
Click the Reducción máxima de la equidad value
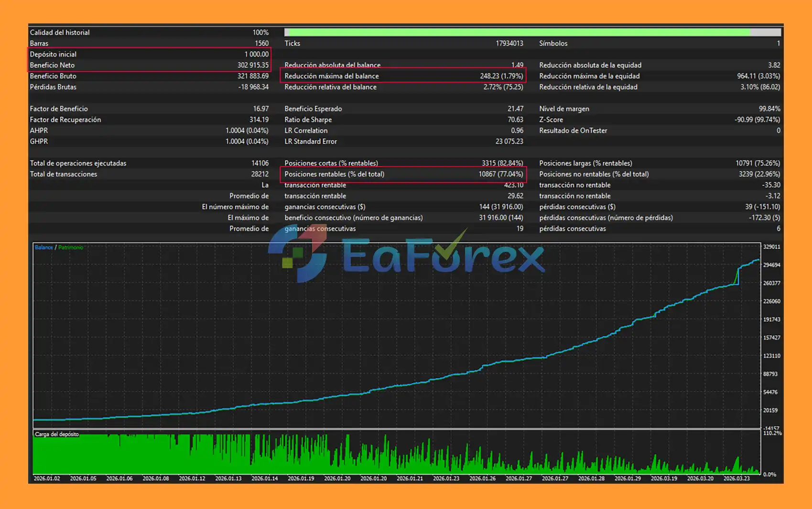(x=758, y=76)
